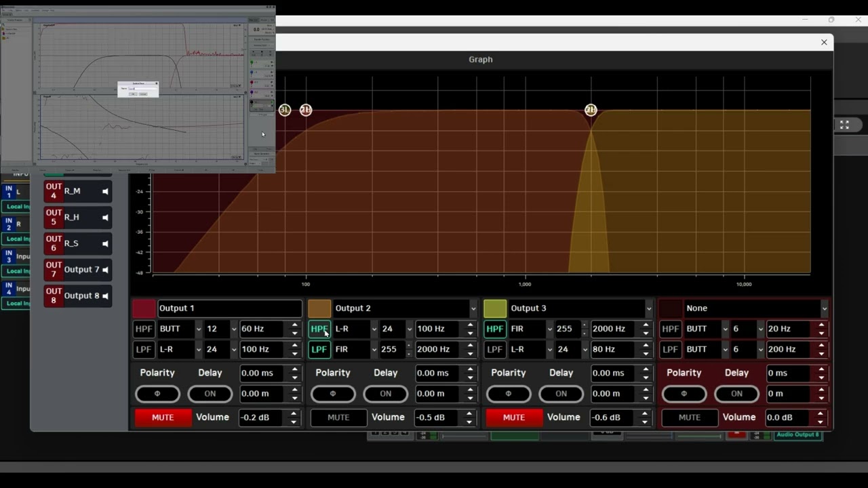Click the speaker icon on Output 7
The image size is (868, 488).
(x=105, y=270)
